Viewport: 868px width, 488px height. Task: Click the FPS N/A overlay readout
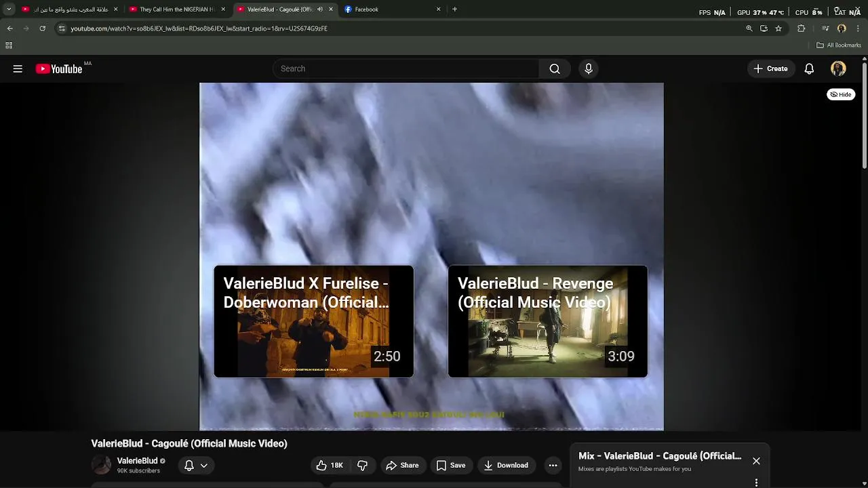click(712, 12)
